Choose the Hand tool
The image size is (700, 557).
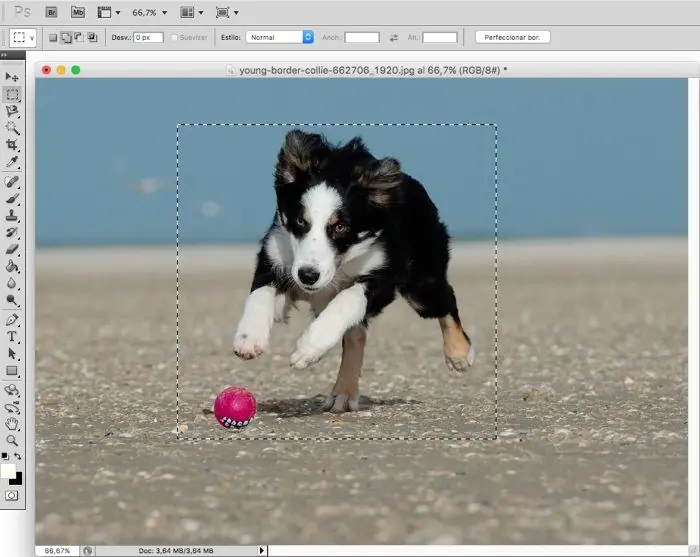pyautogui.click(x=12, y=423)
